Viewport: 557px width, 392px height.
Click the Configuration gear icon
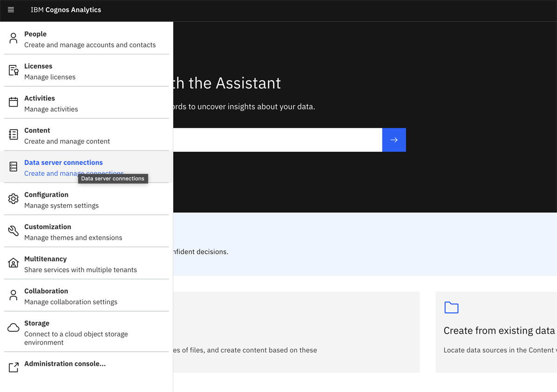click(x=13, y=198)
